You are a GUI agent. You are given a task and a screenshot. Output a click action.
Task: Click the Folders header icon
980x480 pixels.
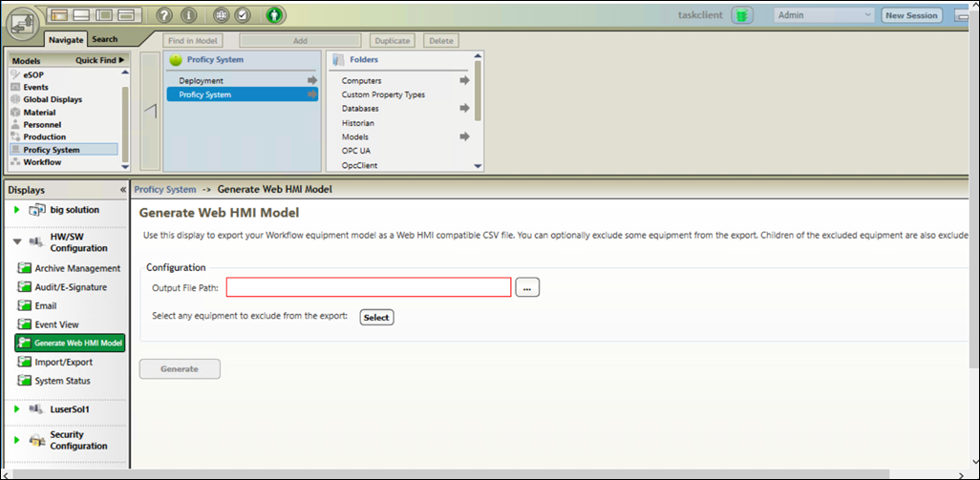point(338,60)
